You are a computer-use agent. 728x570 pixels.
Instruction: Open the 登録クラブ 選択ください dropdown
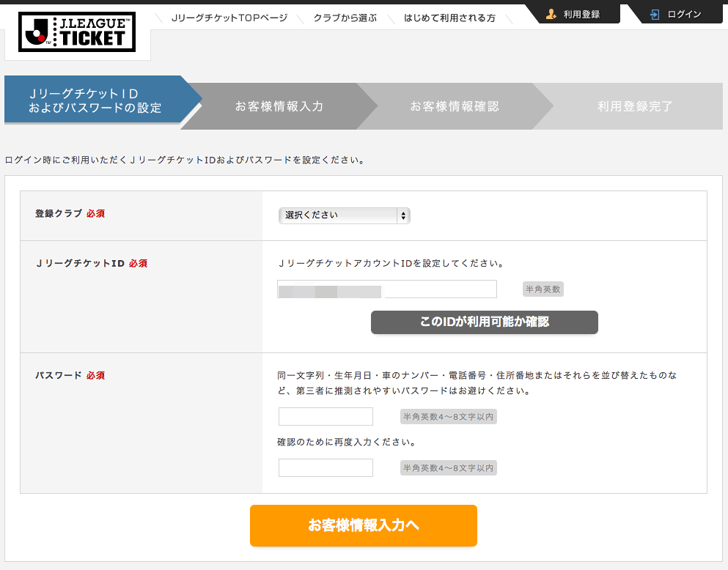point(344,215)
